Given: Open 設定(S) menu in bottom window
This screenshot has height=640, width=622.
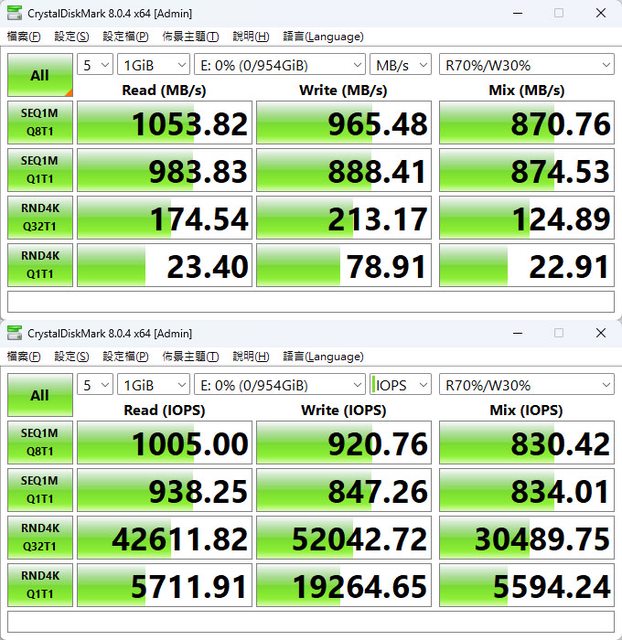Looking at the screenshot, I should click(71, 356).
